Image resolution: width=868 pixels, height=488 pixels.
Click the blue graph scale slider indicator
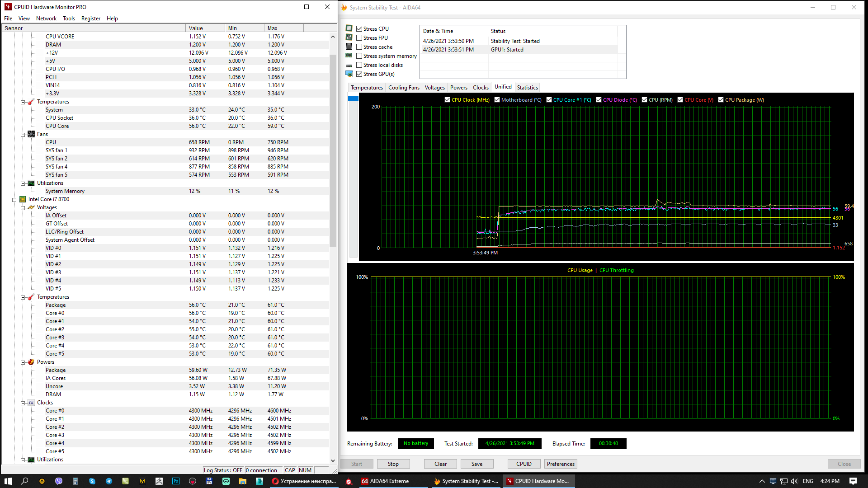[353, 99]
